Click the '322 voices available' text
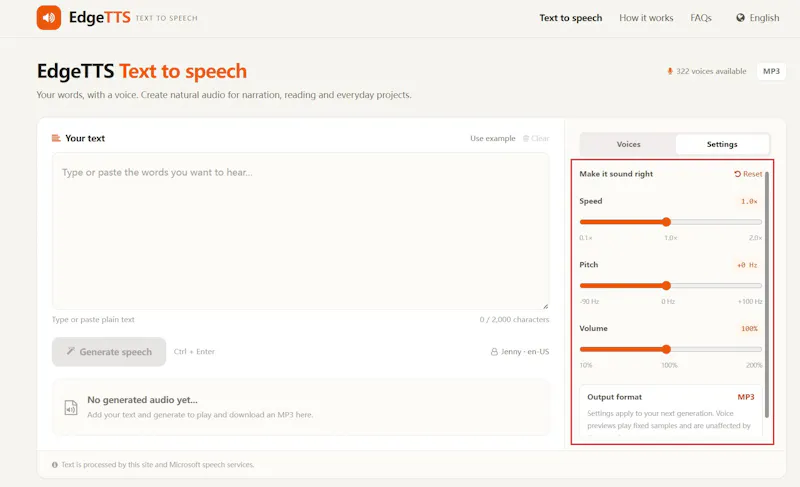Image resolution: width=800 pixels, height=487 pixels. click(x=711, y=71)
